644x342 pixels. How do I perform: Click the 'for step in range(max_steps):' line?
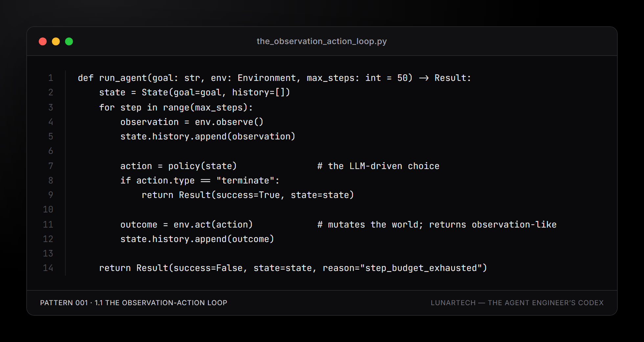(176, 108)
